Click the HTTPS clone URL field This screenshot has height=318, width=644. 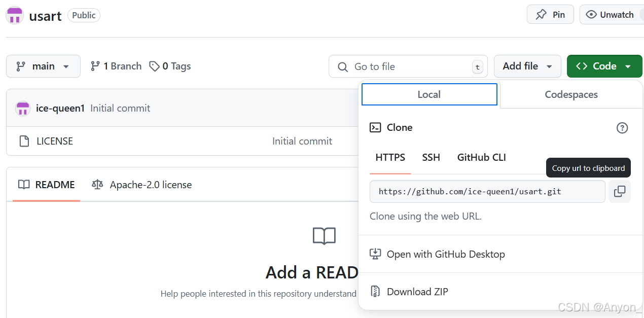(x=487, y=191)
